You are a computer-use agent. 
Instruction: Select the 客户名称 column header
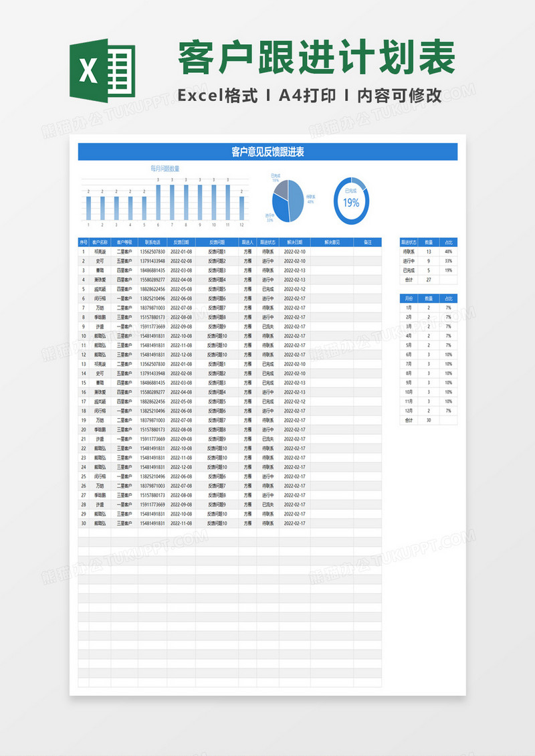click(100, 242)
